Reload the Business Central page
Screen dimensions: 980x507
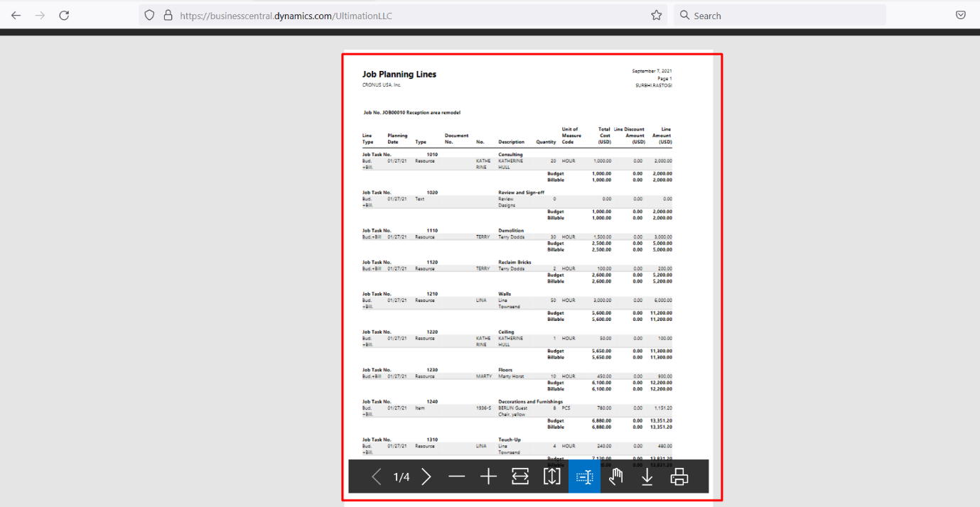(64, 14)
